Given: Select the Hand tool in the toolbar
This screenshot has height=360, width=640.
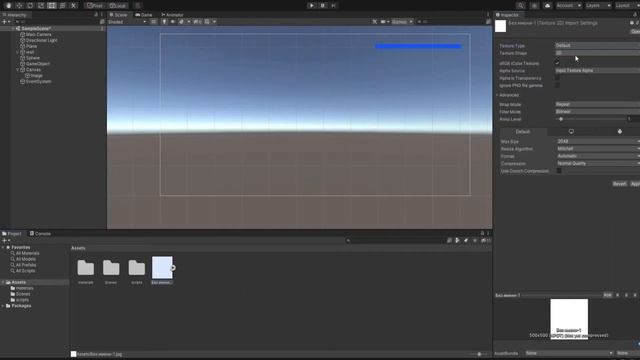Looking at the screenshot, I should [9, 6].
